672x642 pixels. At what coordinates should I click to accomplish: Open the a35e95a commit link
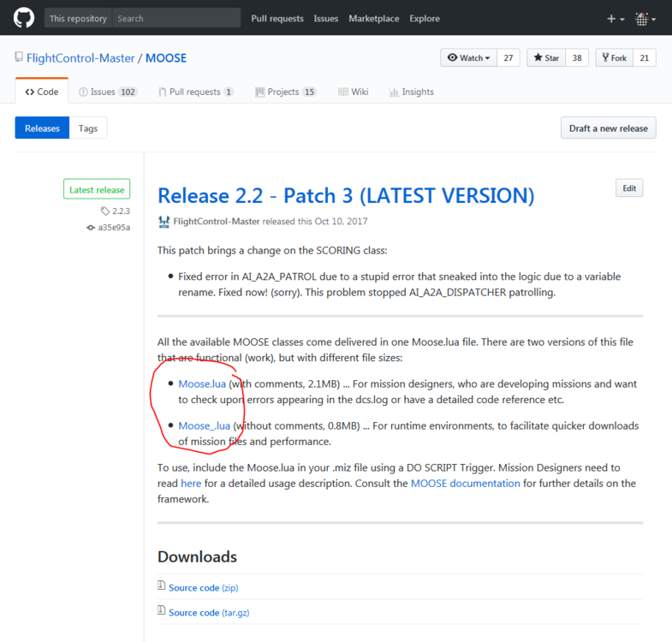(x=108, y=228)
